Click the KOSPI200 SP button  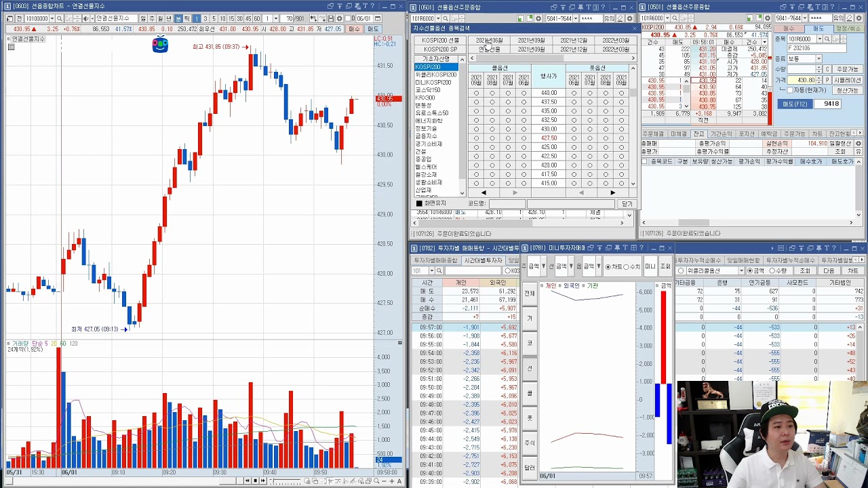[x=440, y=49]
